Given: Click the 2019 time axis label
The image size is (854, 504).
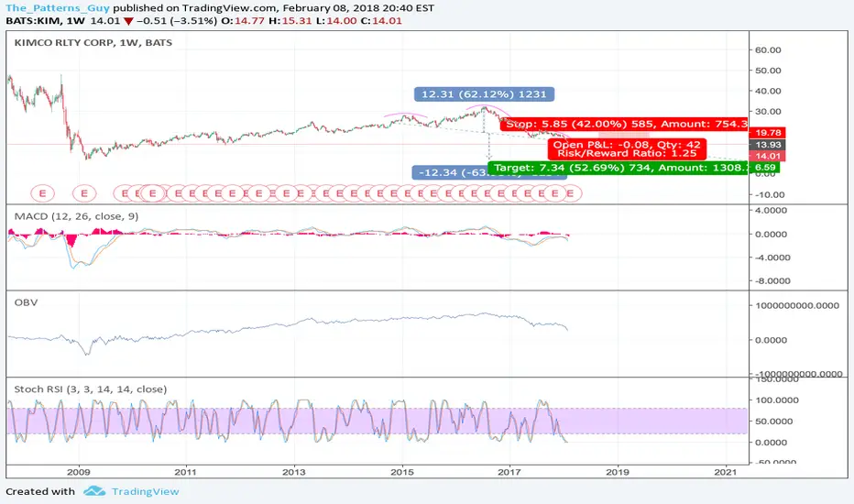Looking at the screenshot, I should 618,472.
